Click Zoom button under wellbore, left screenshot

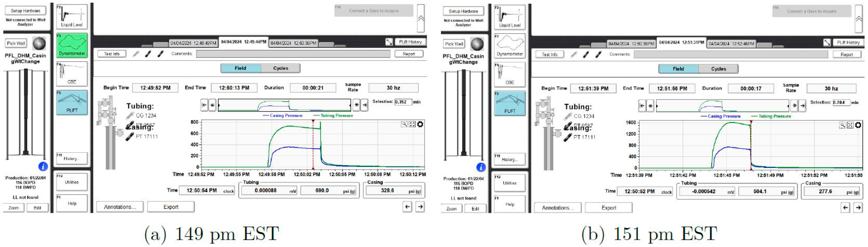tap(14, 208)
